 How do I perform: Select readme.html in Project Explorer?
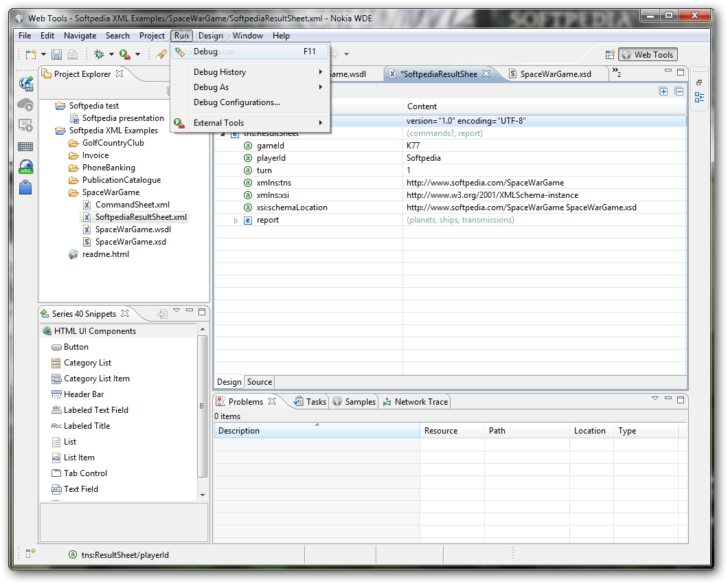click(x=105, y=254)
